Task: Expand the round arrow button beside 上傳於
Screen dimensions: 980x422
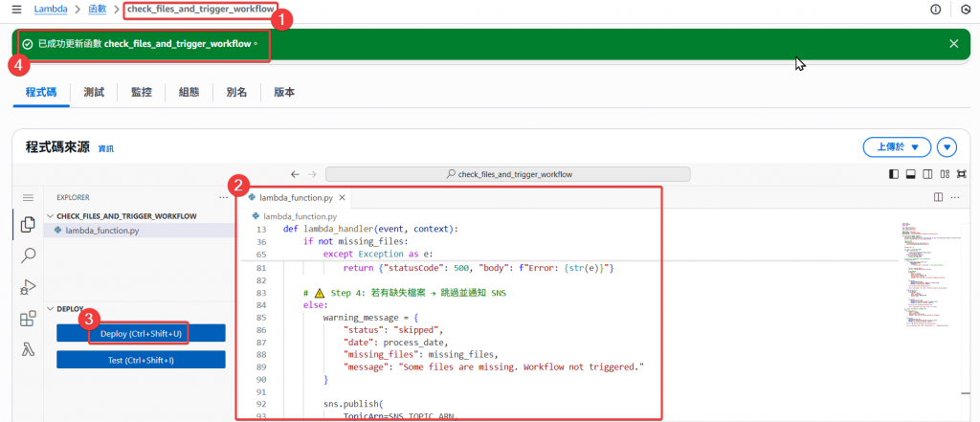Action: tap(947, 147)
